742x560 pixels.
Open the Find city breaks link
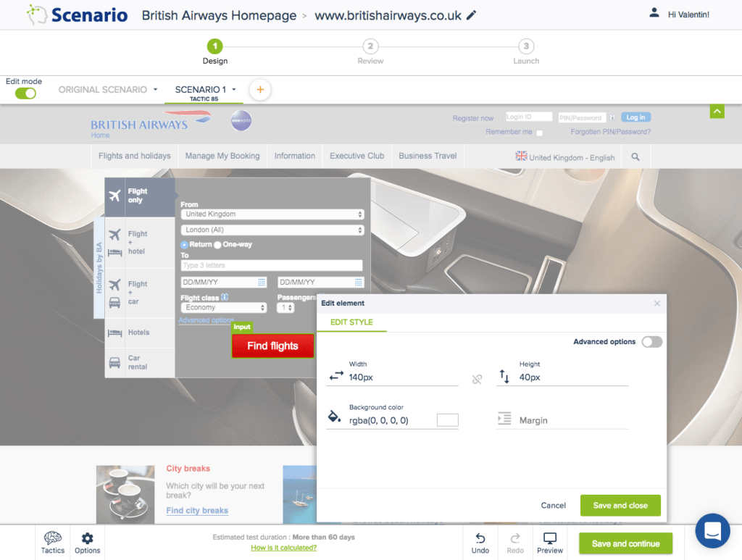coord(197,510)
